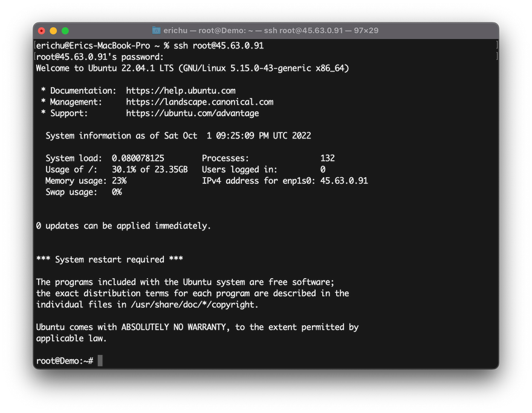Click the green fullscreen window button
The image size is (532, 413).
(x=65, y=31)
